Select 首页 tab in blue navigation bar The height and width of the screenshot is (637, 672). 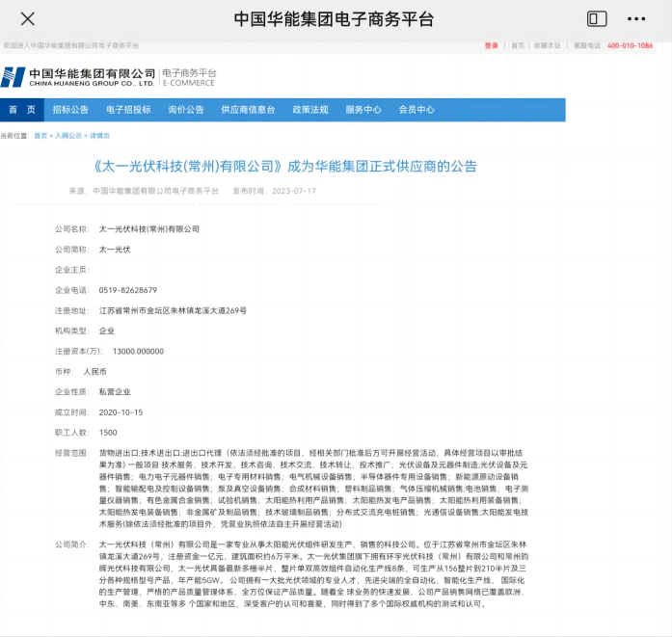pos(22,110)
